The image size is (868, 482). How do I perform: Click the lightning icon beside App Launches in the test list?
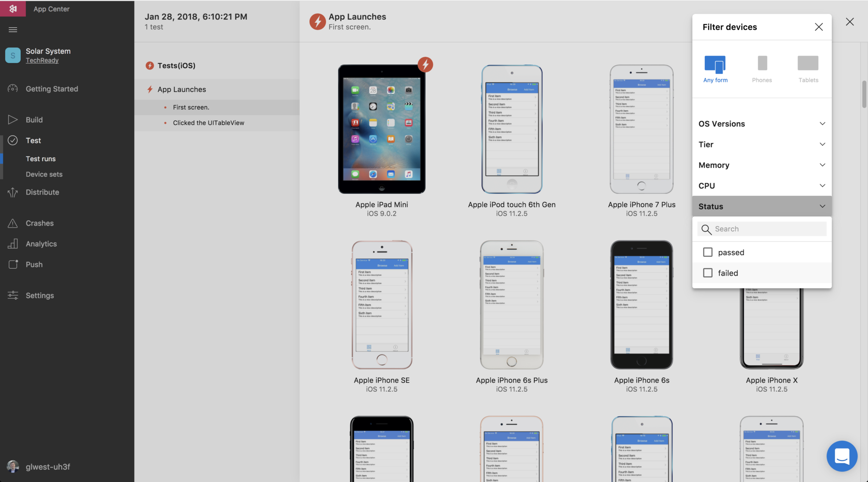[x=150, y=89]
